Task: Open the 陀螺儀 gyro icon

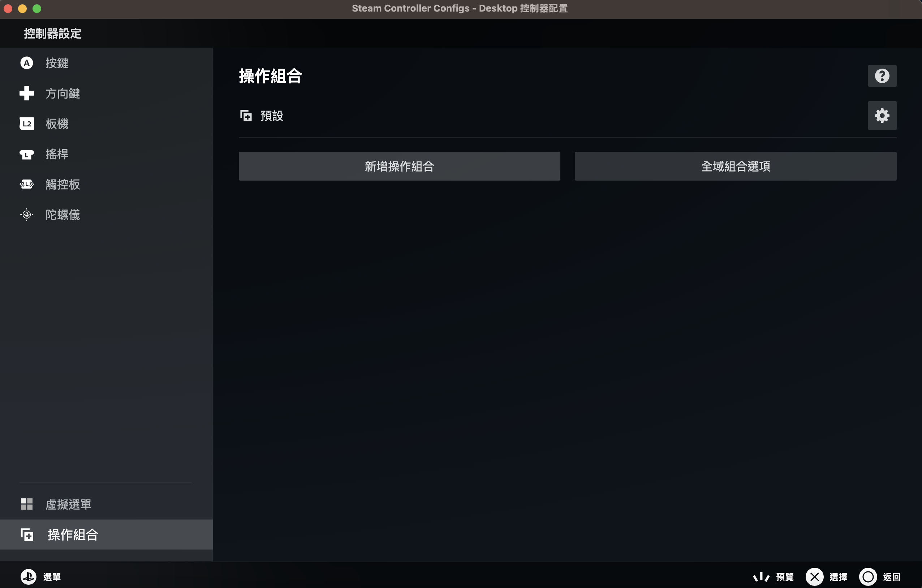Action: point(26,215)
